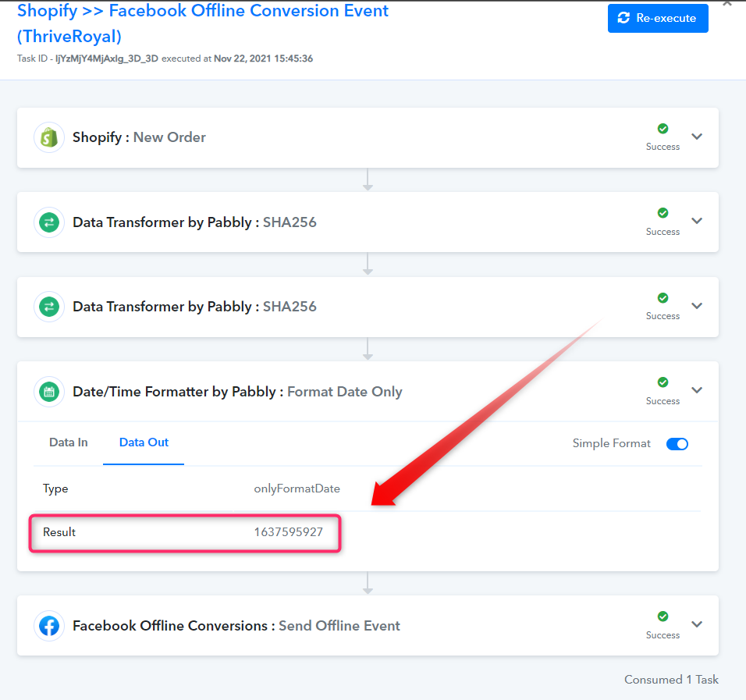The width and height of the screenshot is (746, 700).
Task: Click the onlyFormatDate type value
Action: click(297, 489)
